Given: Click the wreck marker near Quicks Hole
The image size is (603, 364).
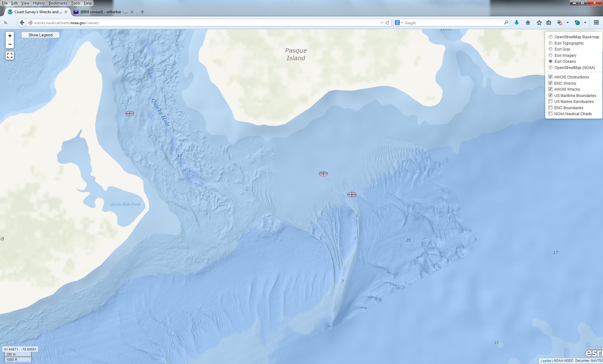Looking at the screenshot, I should 130,114.
